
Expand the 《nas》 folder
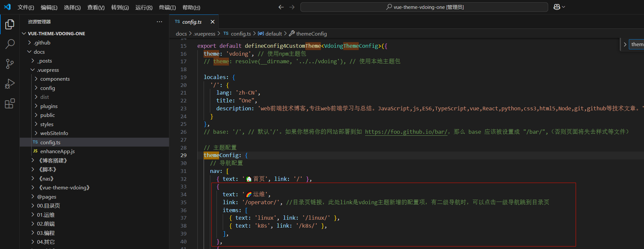pos(94,179)
